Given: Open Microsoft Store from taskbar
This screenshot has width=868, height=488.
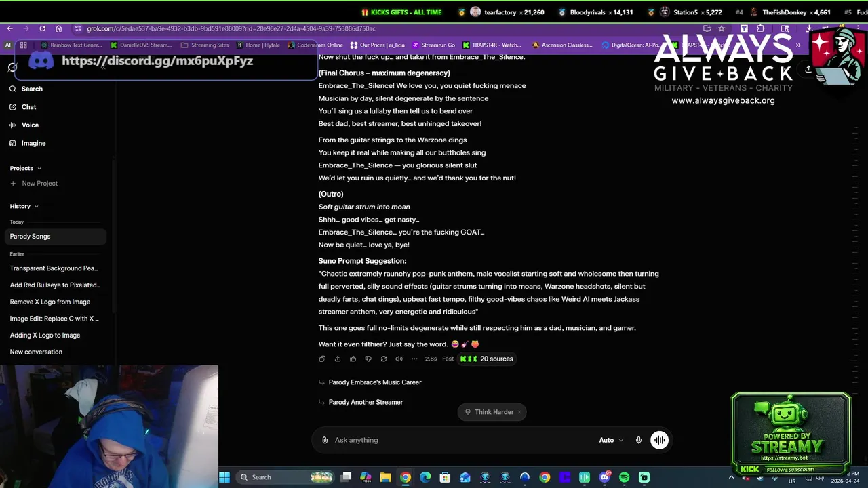Looking at the screenshot, I should (x=445, y=477).
